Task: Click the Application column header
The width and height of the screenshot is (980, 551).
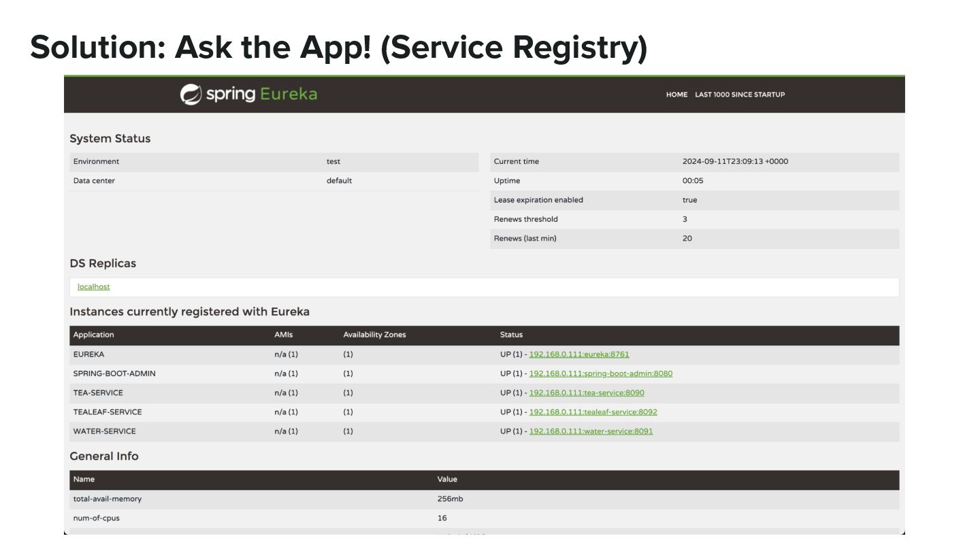Action: [x=94, y=335]
